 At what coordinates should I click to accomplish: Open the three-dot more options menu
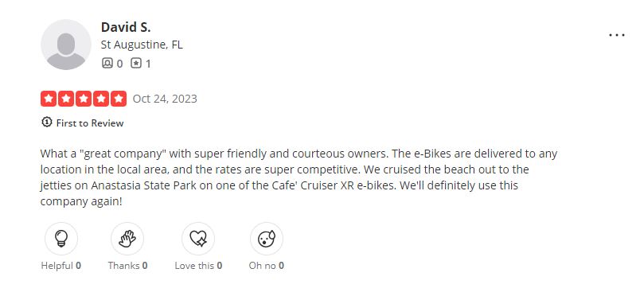coord(616,35)
